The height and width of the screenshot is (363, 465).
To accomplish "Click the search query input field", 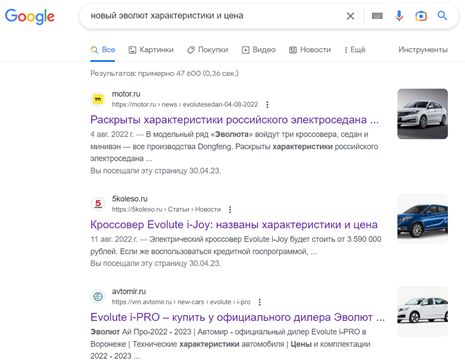I will (x=213, y=16).
